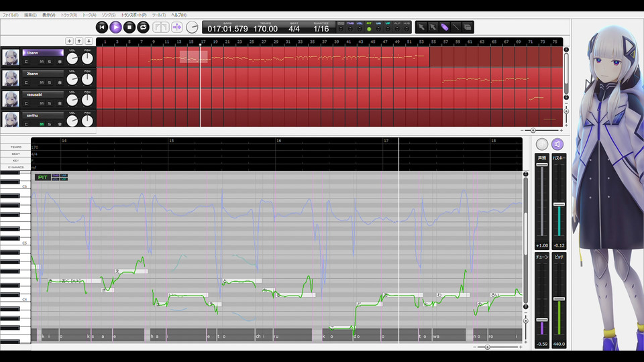Viewport: 644px width, 362px height.
Task: Select the 1bann track name
Action: tap(43, 53)
